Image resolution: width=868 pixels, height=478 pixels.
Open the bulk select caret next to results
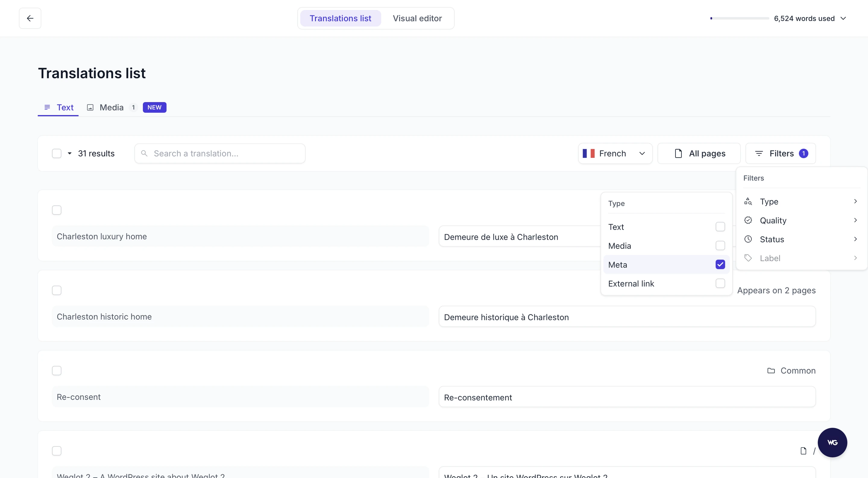coord(69,153)
